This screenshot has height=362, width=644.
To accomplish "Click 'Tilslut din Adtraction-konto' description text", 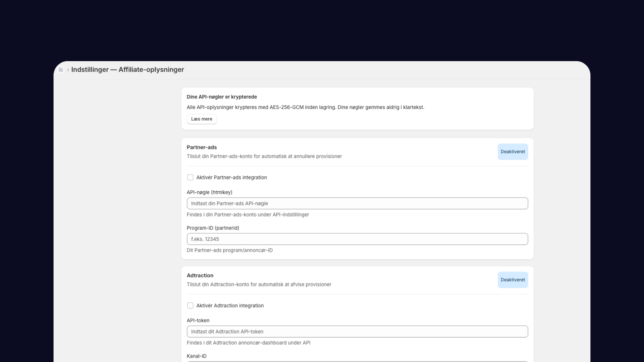I will pos(259,284).
